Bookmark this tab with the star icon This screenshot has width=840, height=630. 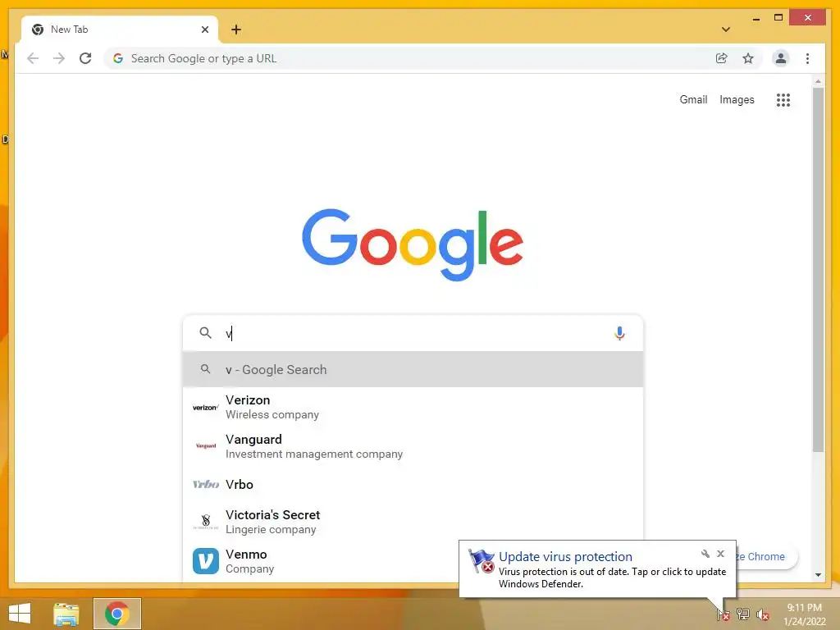point(748,58)
